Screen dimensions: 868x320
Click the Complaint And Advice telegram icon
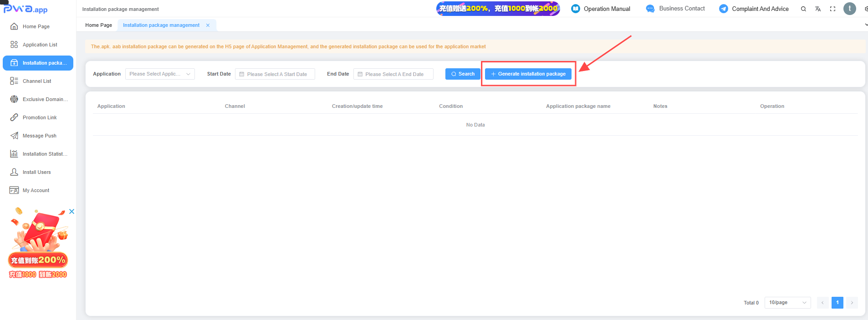coord(723,9)
